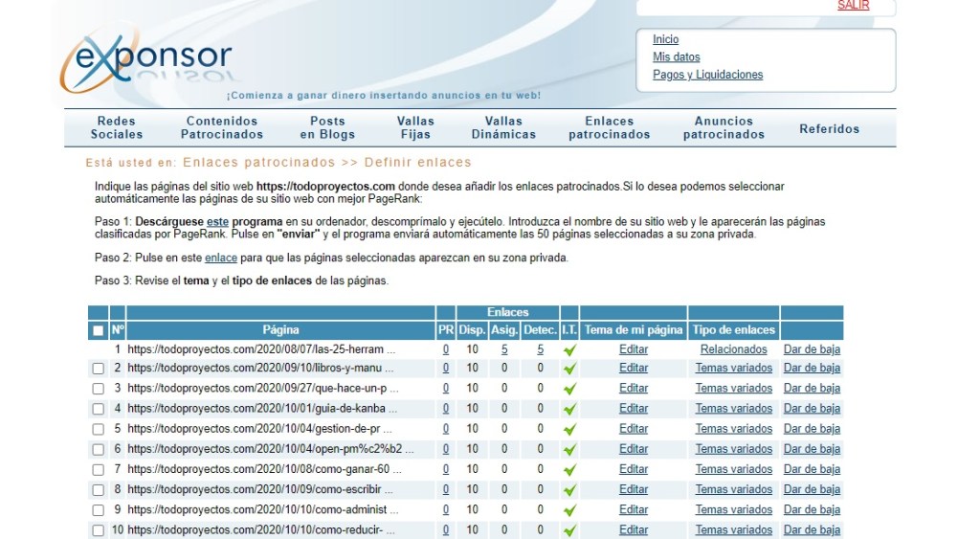Check the box for row 2
980x539 pixels.
(x=98, y=369)
